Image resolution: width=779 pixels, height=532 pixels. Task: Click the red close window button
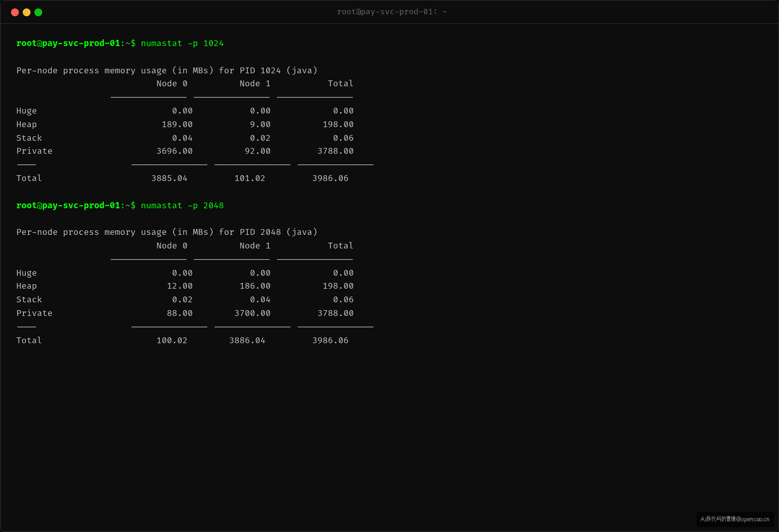point(15,12)
